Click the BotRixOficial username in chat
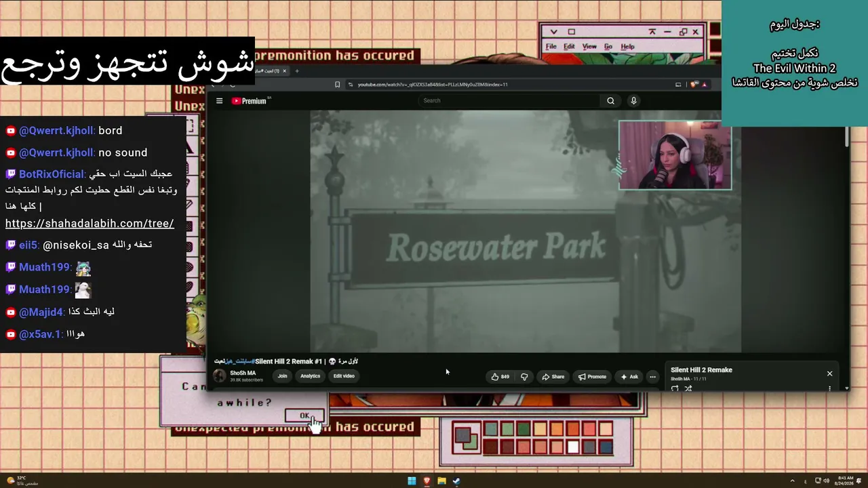868x488 pixels. click(52, 174)
